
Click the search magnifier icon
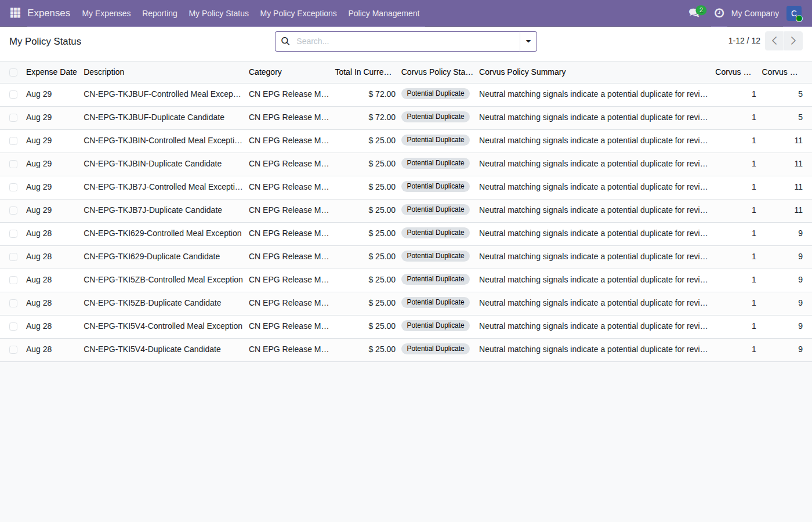pyautogui.click(x=285, y=41)
